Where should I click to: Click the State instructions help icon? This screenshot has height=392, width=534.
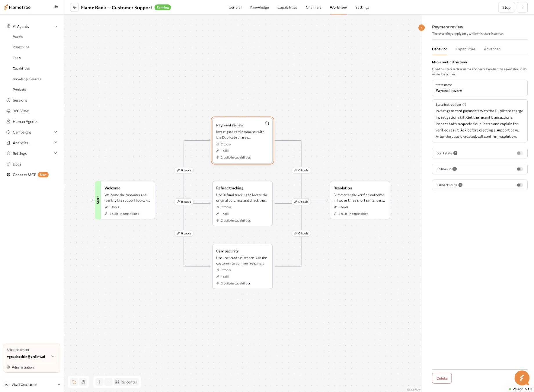pyautogui.click(x=464, y=104)
